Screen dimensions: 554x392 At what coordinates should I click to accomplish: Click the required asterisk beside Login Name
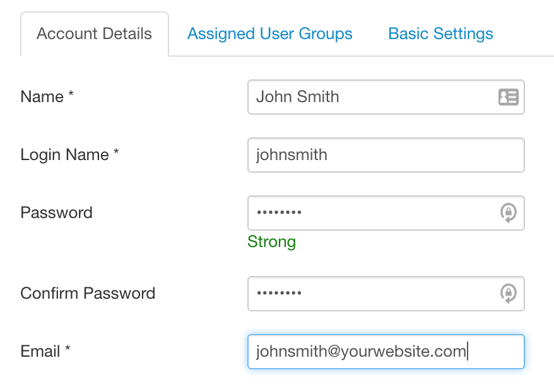(x=117, y=154)
